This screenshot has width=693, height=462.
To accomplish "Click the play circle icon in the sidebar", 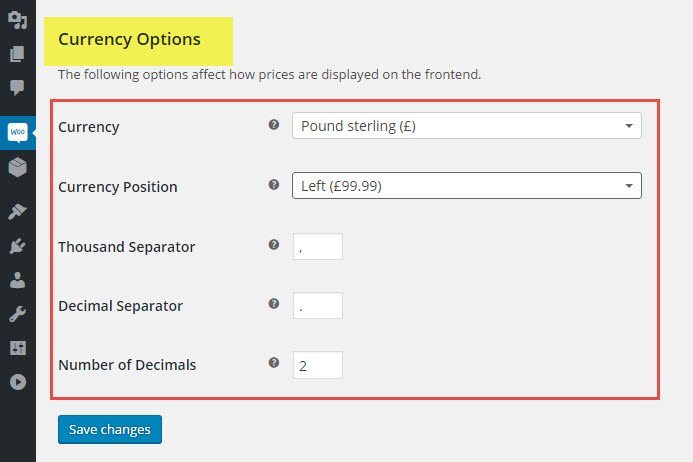I will coord(18,382).
